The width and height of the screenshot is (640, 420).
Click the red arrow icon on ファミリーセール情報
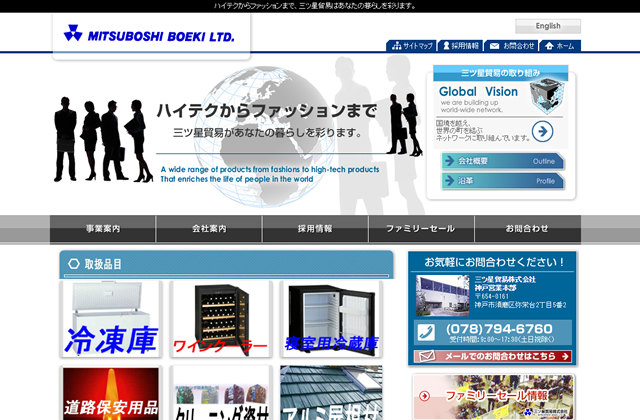click(424, 396)
